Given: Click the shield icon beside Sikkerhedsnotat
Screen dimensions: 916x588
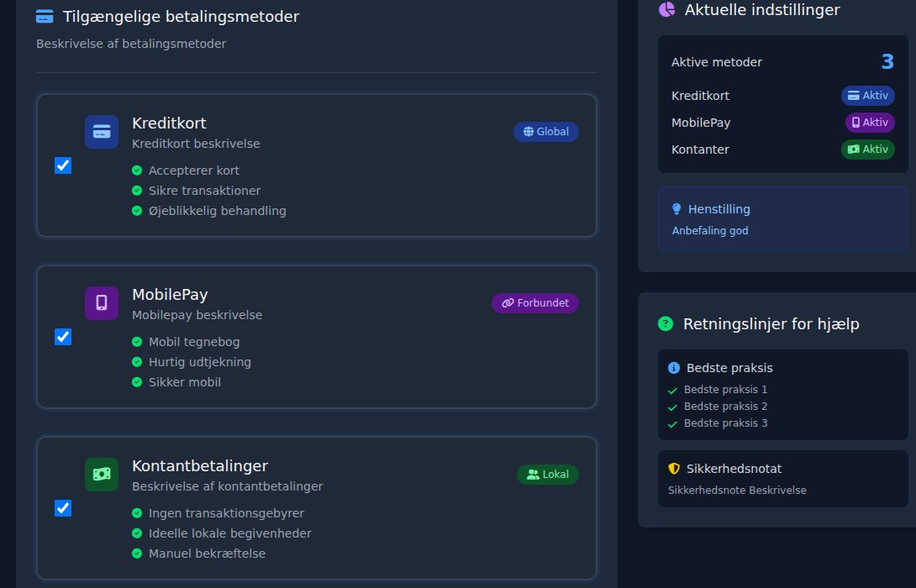Looking at the screenshot, I should pos(674,468).
